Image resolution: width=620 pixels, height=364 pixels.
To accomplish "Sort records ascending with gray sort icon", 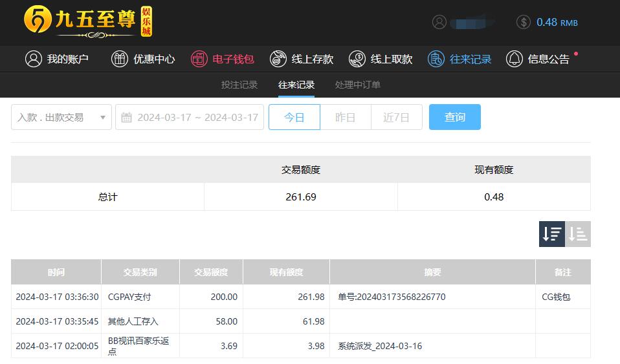I will [x=578, y=234].
